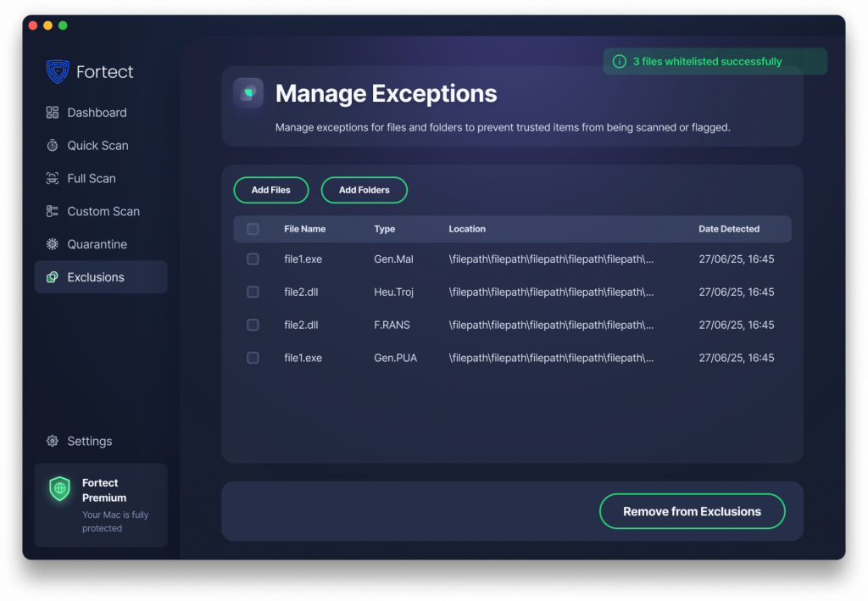Image resolution: width=868 pixels, height=601 pixels.
Task: Click the Dashboard grid icon
Action: coord(52,113)
